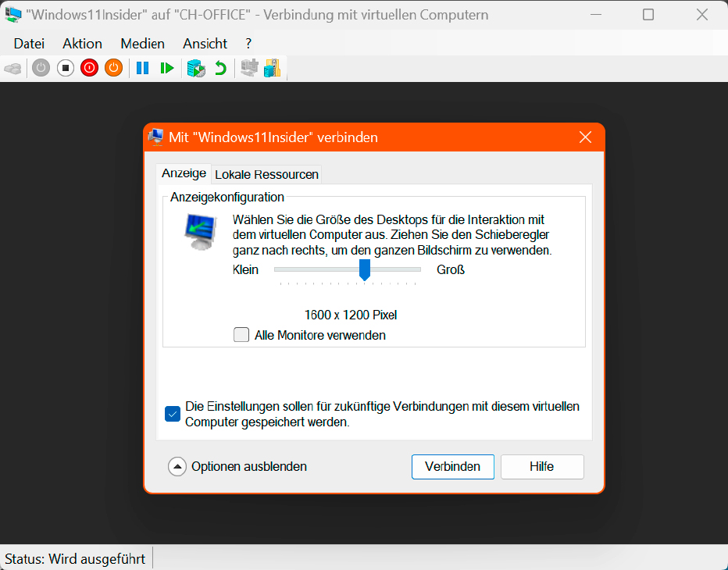Click the Groß label beside slider
Viewport: 728px width, 570px height.
click(x=451, y=269)
